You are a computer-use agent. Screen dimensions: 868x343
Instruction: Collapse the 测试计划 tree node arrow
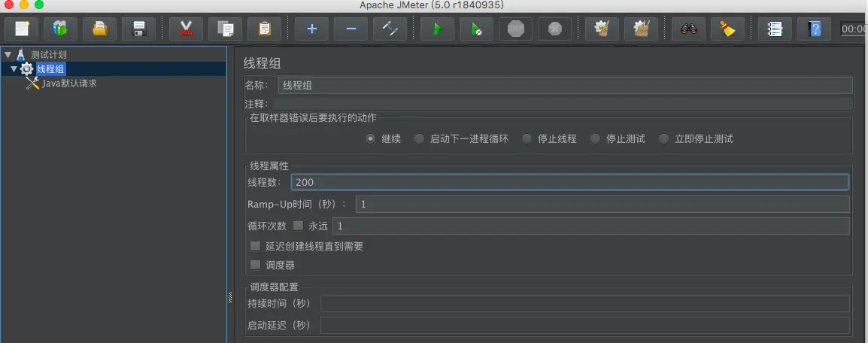(8, 55)
